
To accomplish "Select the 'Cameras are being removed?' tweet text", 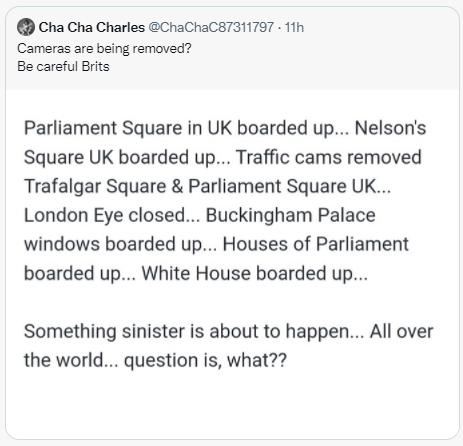I will pos(104,49).
